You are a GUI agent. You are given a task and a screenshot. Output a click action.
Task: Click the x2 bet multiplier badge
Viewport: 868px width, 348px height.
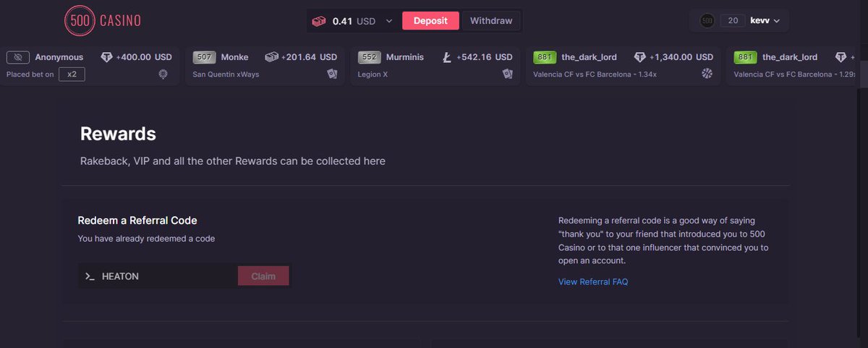tap(72, 75)
